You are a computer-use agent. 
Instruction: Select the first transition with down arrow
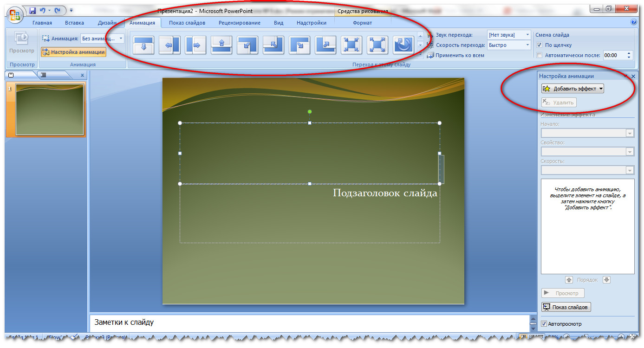coord(143,45)
